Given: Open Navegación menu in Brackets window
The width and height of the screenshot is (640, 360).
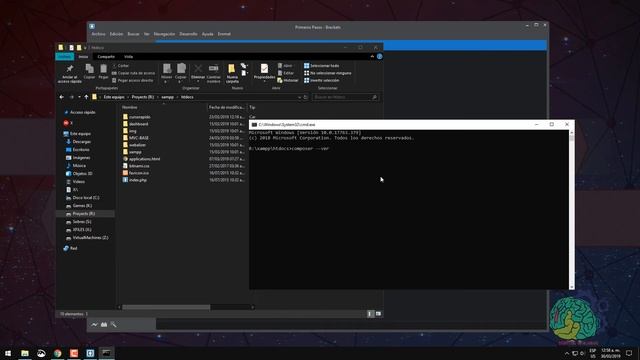Looking at the screenshot, I should [164, 34].
